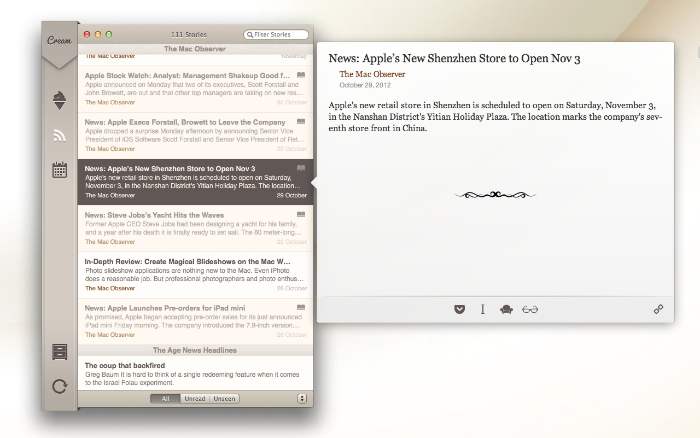The image size is (700, 438).
Task: Select the All filter segment
Action: click(x=165, y=398)
